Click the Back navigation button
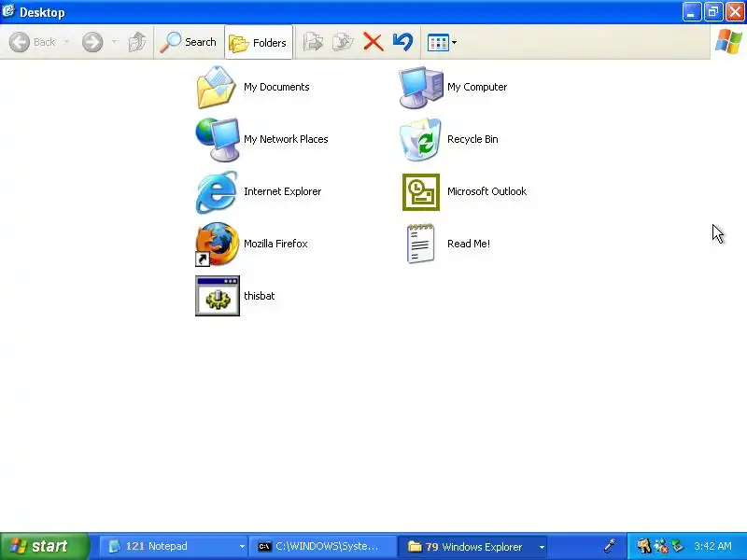The width and height of the screenshot is (747, 560). (x=33, y=42)
